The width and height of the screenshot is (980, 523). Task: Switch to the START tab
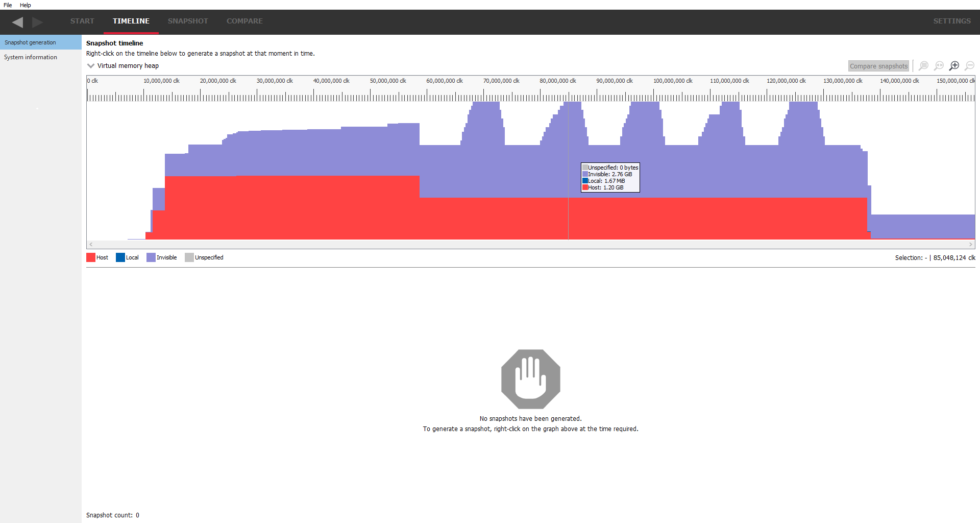[82, 21]
